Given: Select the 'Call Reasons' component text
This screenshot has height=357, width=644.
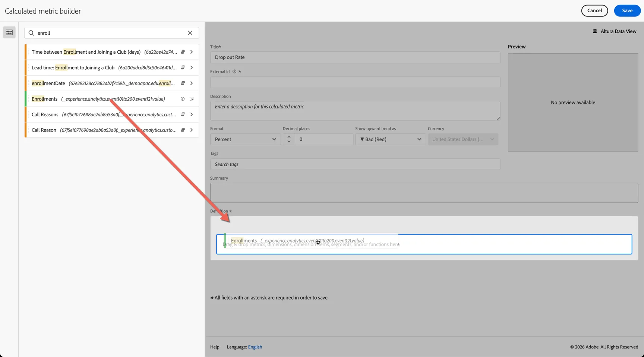Looking at the screenshot, I should point(45,114).
